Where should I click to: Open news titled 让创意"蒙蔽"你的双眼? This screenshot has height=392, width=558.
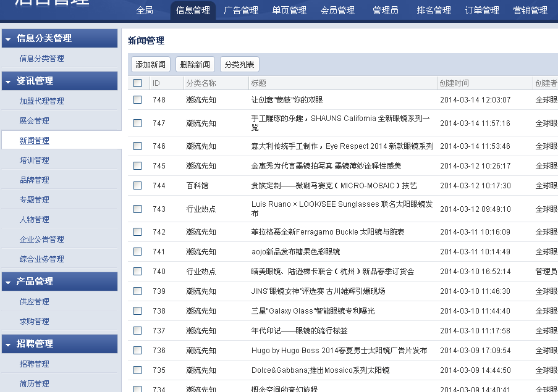287,100
